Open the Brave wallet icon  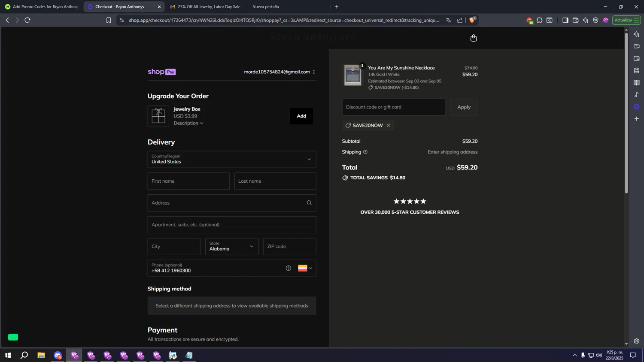pyautogui.click(x=576, y=20)
